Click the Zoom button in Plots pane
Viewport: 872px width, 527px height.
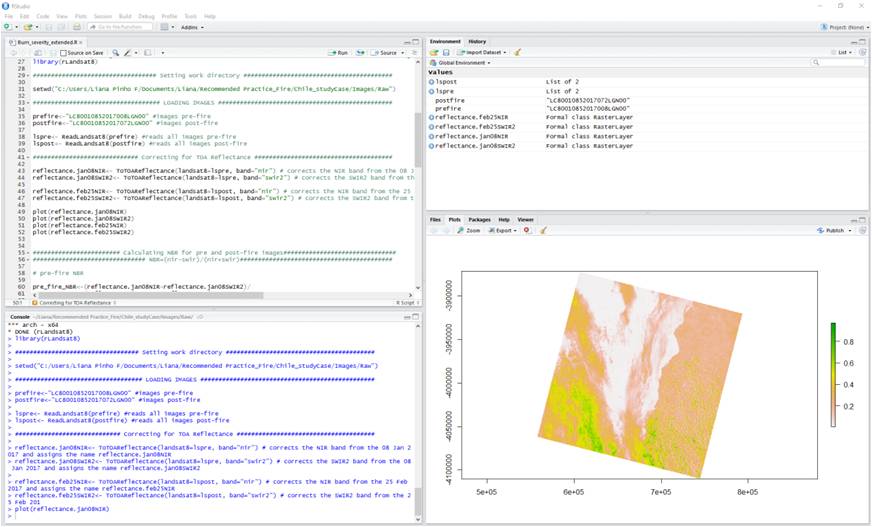click(470, 230)
